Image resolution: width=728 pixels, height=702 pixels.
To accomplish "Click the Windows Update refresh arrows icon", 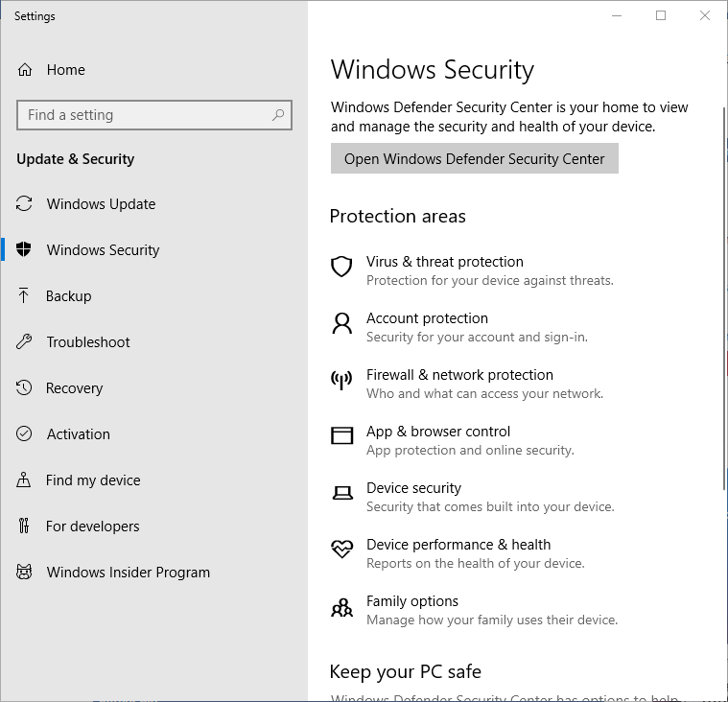I will 24,203.
